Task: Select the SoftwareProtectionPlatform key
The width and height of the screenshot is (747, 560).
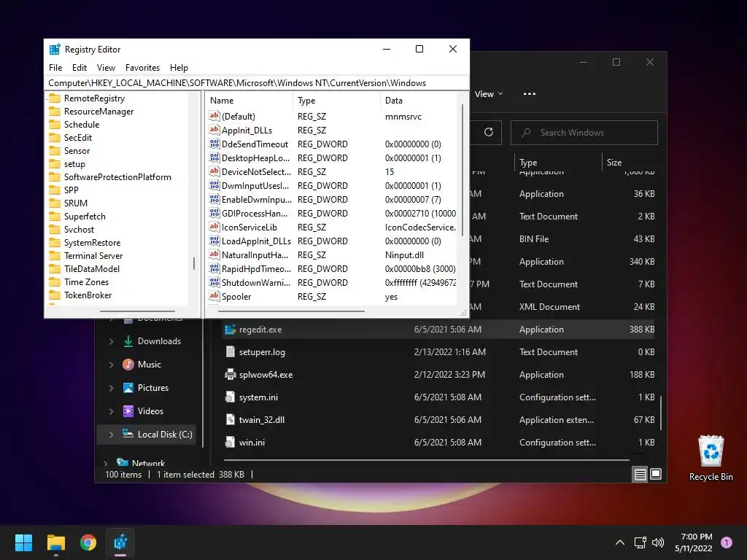Action: tap(117, 176)
